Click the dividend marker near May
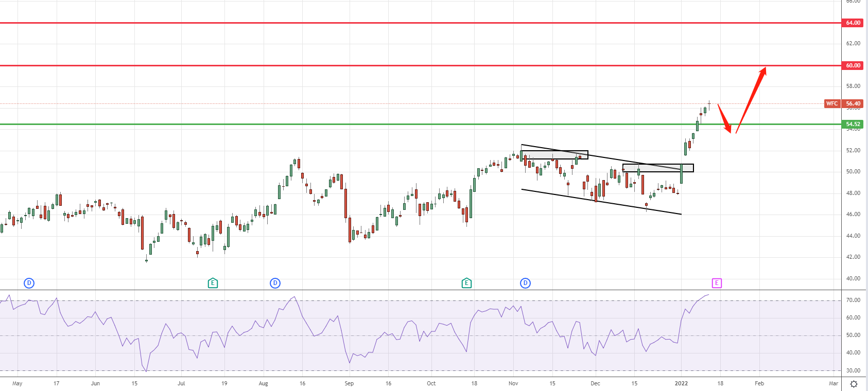This screenshot has width=868, height=391. coord(29,283)
